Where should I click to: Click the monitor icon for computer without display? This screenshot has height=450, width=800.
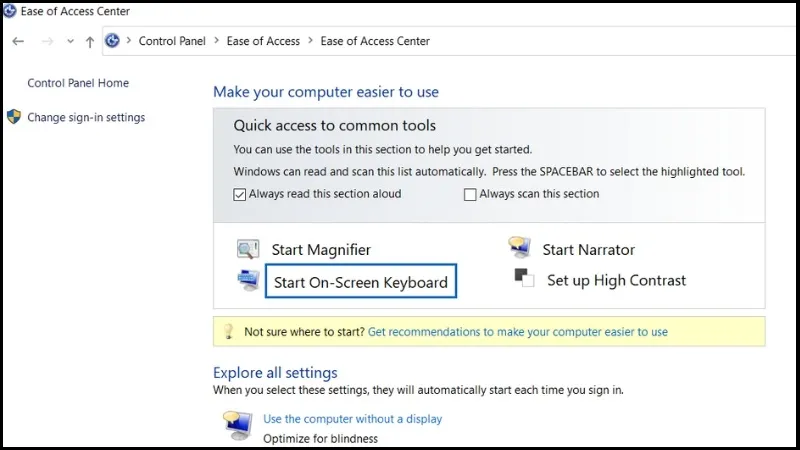click(239, 423)
